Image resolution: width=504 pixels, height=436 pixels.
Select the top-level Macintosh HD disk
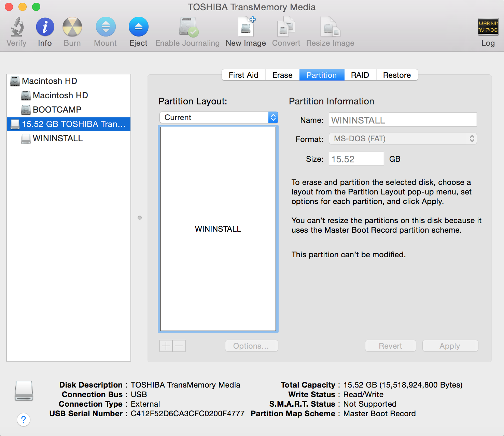click(x=69, y=81)
